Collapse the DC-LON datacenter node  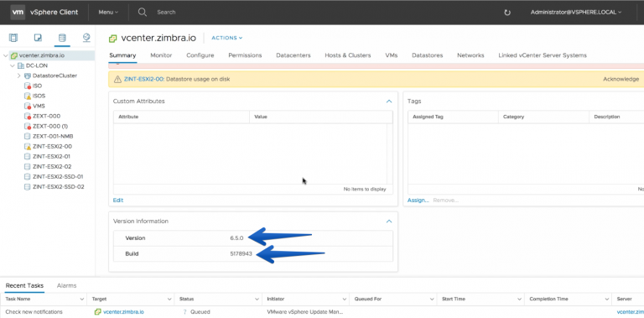click(13, 65)
